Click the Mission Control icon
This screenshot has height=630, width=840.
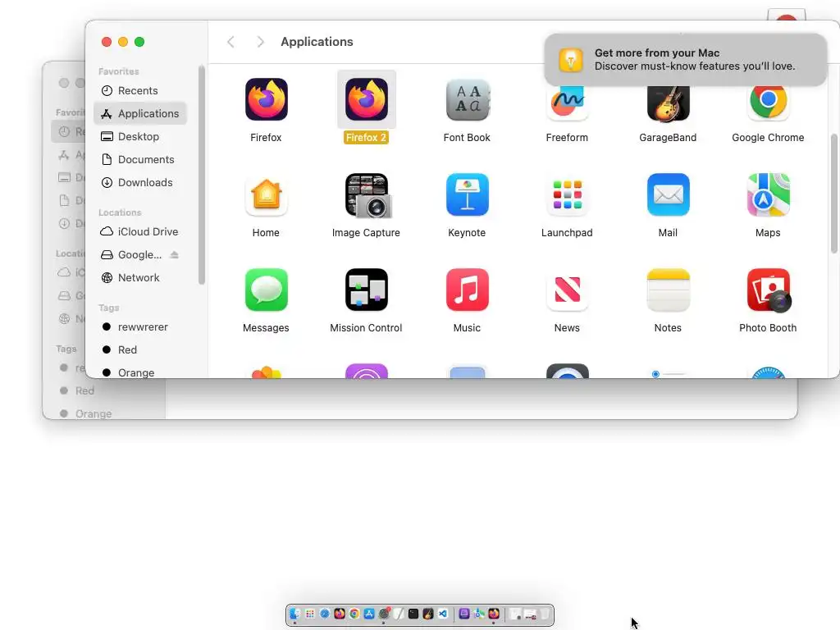[x=367, y=290]
